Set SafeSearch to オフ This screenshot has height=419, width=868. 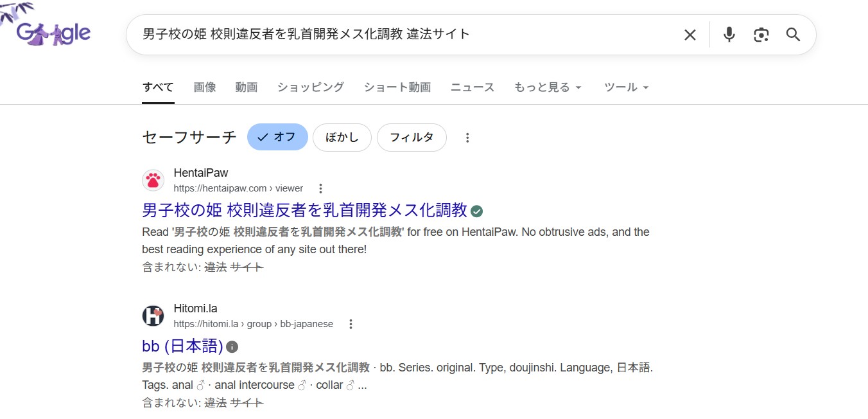[277, 138]
